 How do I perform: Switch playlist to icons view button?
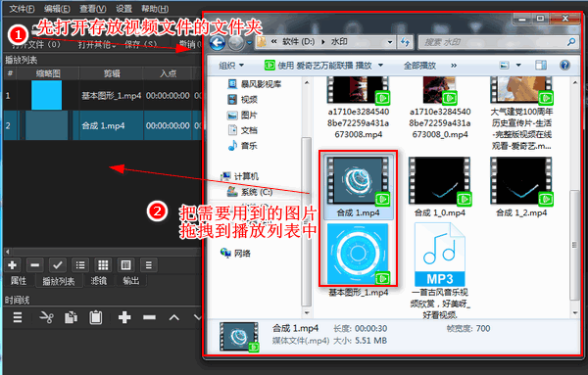[125, 265]
